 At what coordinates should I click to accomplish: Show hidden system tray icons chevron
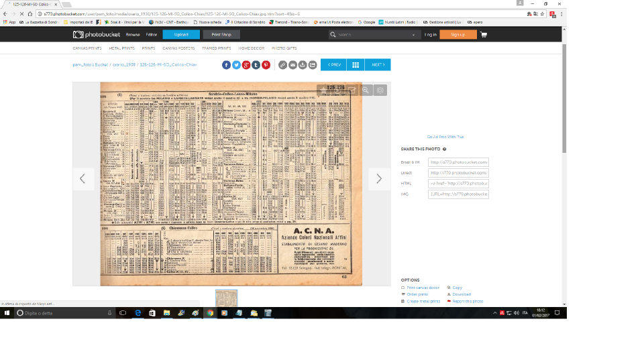[495, 313]
